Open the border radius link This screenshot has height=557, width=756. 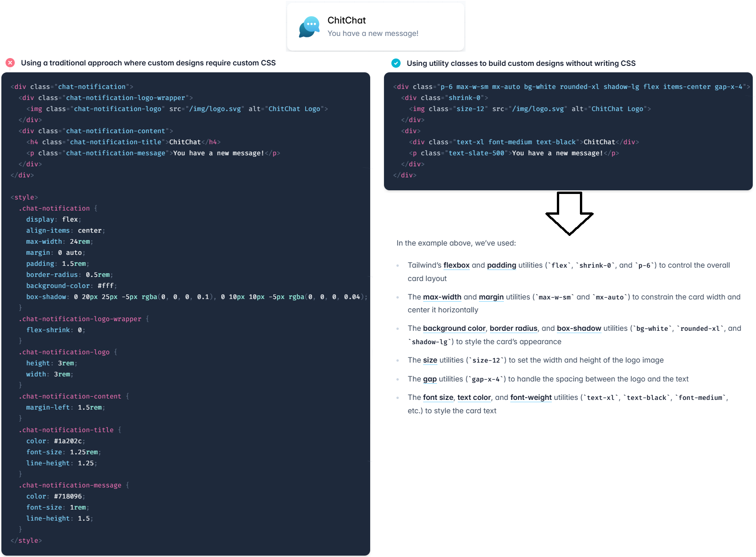tap(514, 328)
